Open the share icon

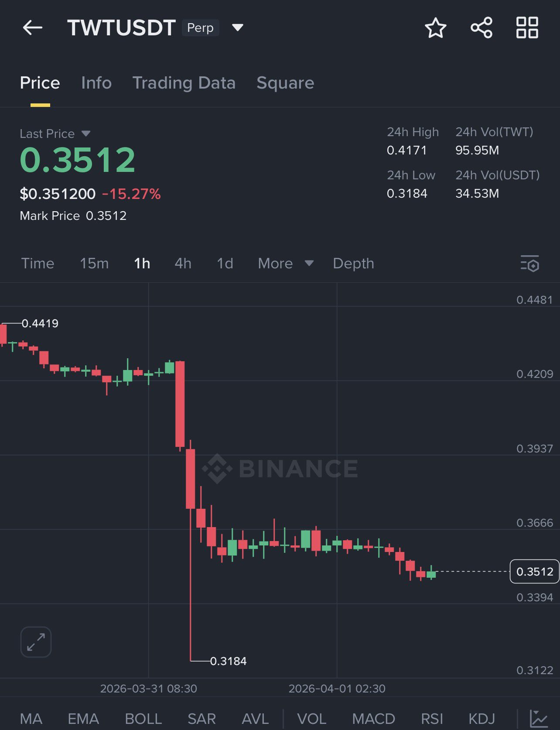point(481,28)
